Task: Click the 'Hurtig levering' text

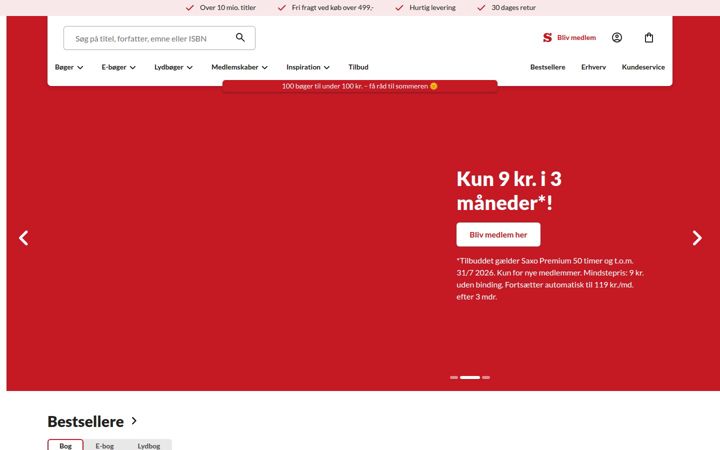Action: point(433,8)
